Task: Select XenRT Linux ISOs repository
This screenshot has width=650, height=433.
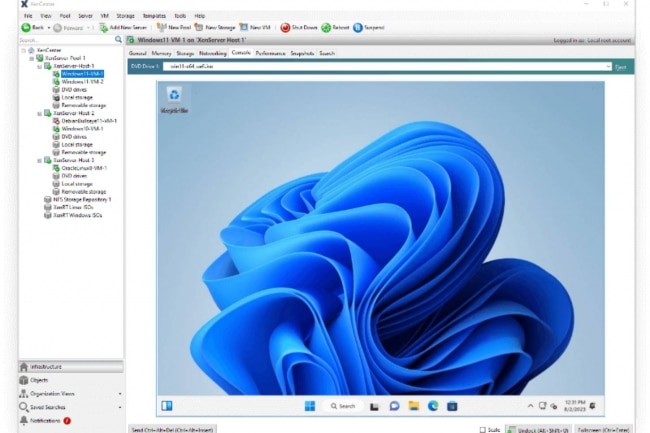Action: click(x=73, y=207)
